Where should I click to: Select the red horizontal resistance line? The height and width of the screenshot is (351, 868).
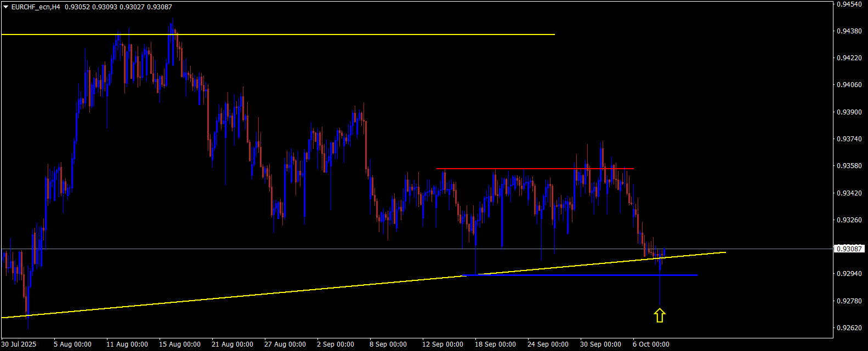pos(535,169)
